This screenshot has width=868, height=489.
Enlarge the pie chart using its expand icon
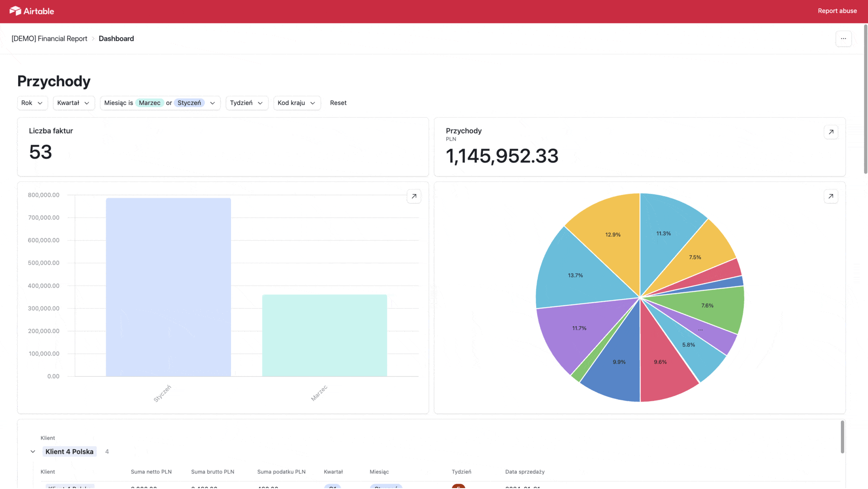click(830, 196)
